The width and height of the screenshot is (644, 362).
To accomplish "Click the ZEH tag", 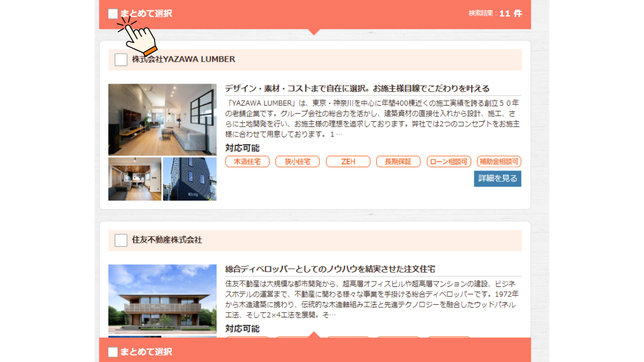I will (x=348, y=161).
